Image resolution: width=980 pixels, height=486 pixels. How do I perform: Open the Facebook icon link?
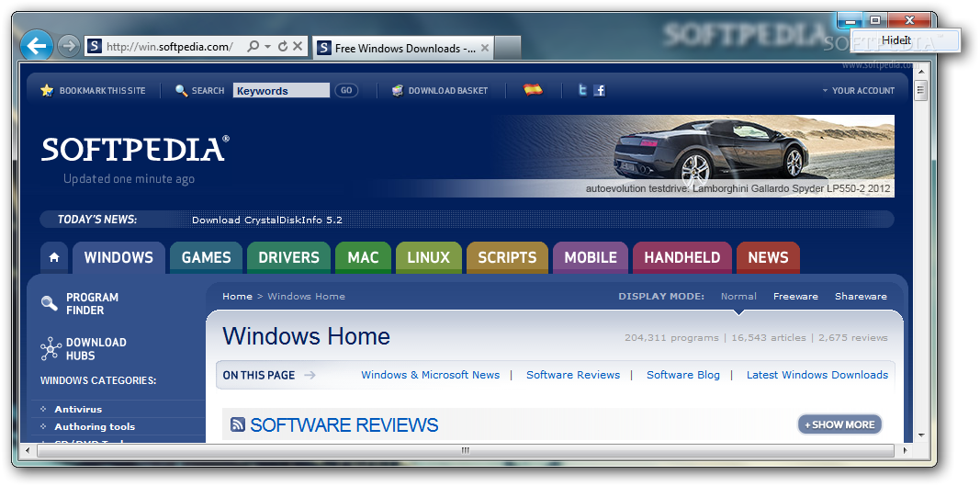click(x=600, y=91)
